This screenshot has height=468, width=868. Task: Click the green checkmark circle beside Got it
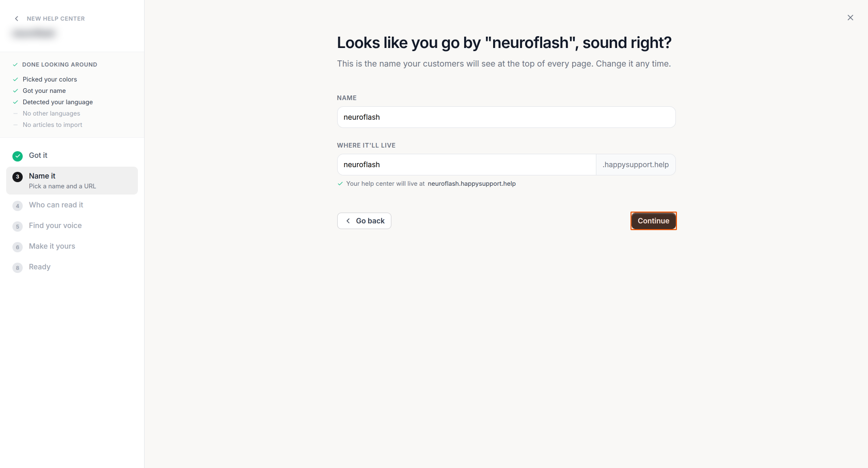(x=18, y=156)
